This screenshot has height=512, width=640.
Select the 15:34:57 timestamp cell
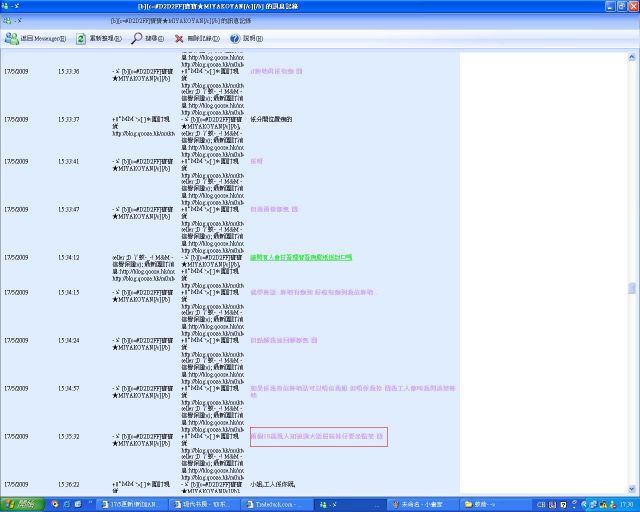click(x=68, y=388)
